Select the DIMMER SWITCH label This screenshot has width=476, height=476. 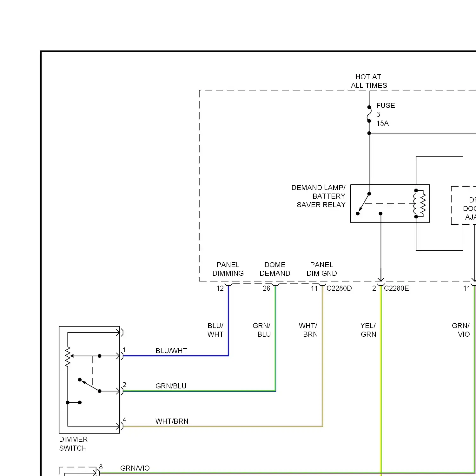73,444
